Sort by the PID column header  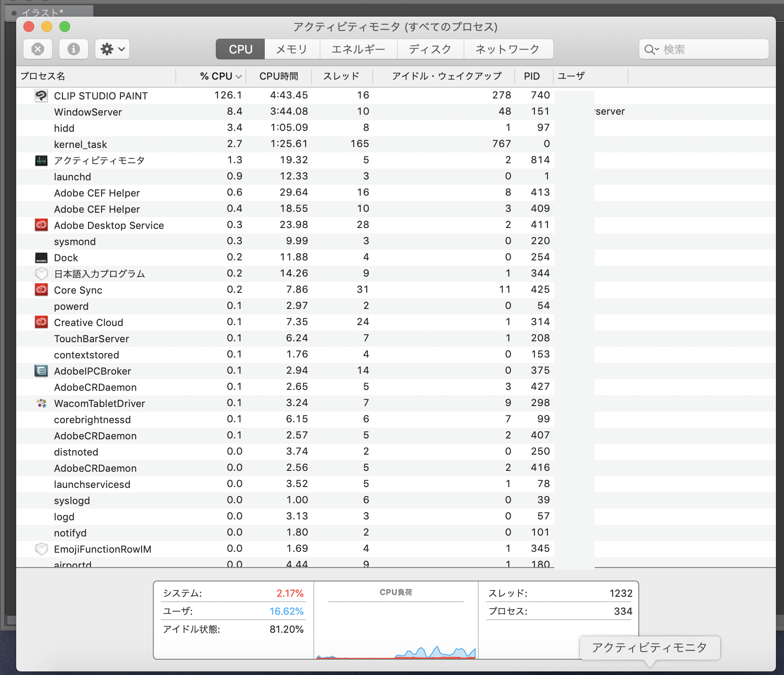coord(534,76)
